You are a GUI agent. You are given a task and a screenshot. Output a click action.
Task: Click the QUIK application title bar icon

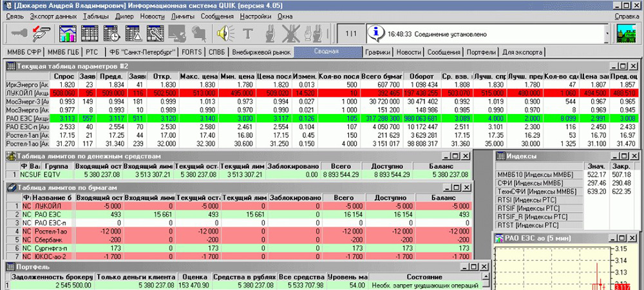pyautogui.click(x=9, y=6)
